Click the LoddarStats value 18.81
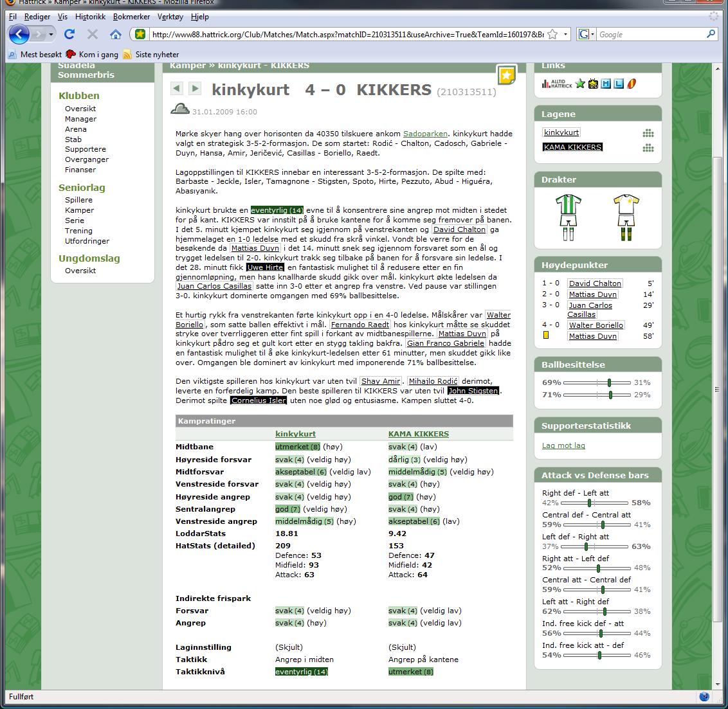 pos(286,534)
